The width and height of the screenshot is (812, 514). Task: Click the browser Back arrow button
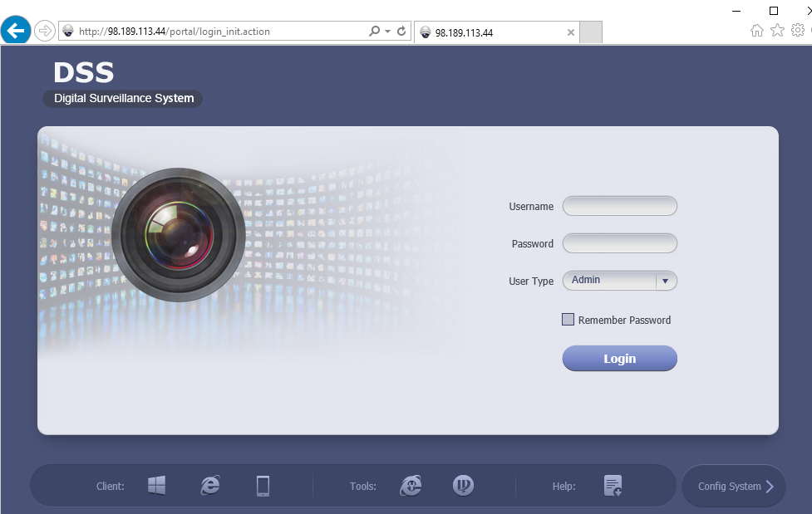pos(16,31)
